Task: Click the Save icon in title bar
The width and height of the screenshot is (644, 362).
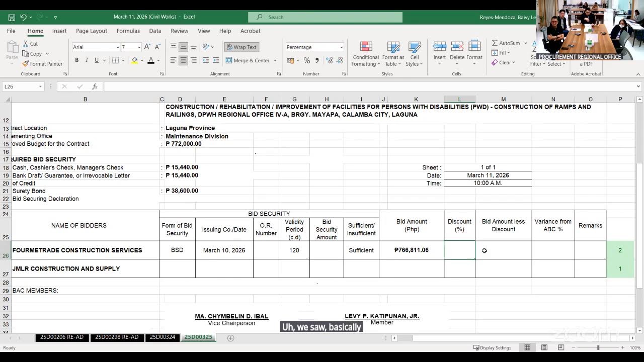Action: coord(12,17)
